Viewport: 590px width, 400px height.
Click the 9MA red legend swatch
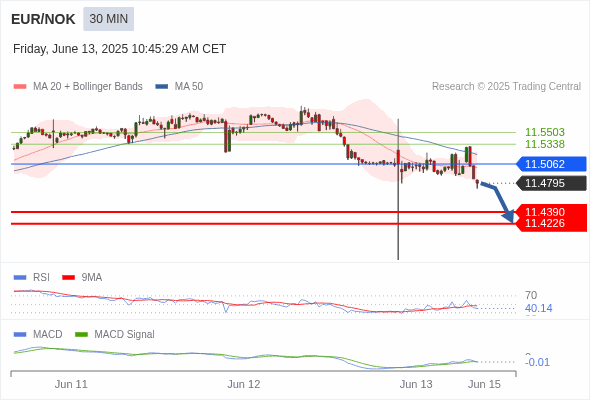(x=68, y=278)
